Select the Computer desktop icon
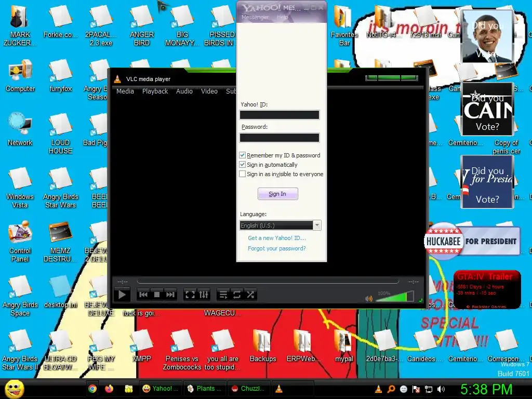Viewport: 532px width, 399px height. point(20,76)
